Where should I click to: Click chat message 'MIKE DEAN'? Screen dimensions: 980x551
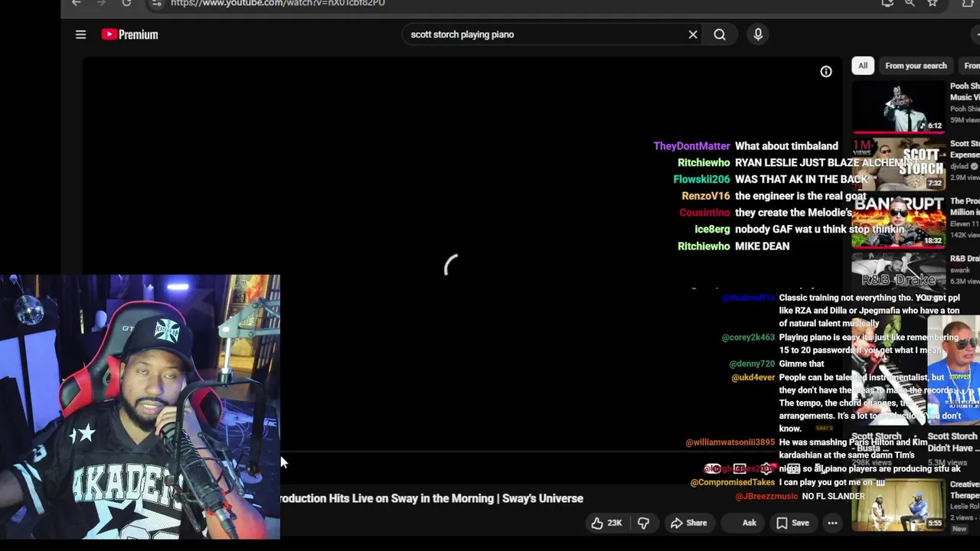click(x=762, y=246)
